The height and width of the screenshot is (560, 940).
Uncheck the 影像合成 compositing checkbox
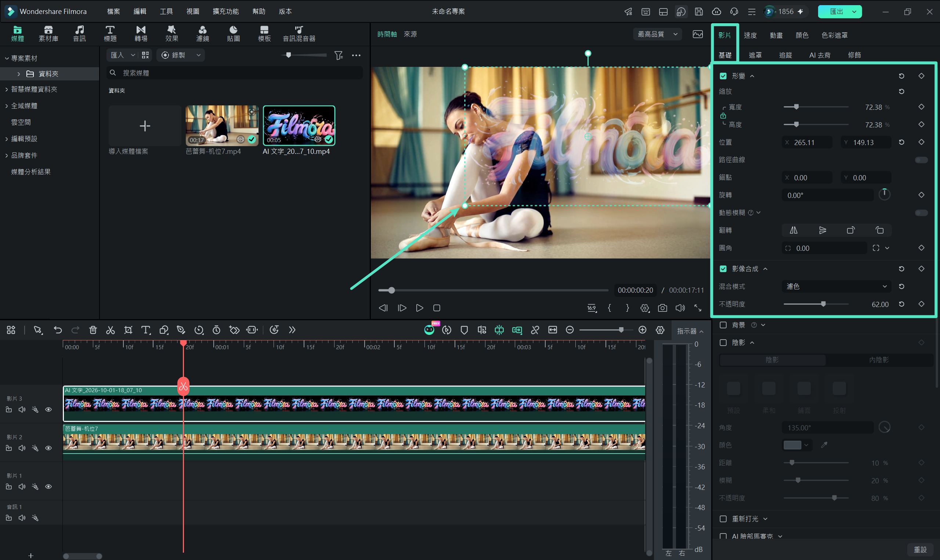click(x=723, y=269)
